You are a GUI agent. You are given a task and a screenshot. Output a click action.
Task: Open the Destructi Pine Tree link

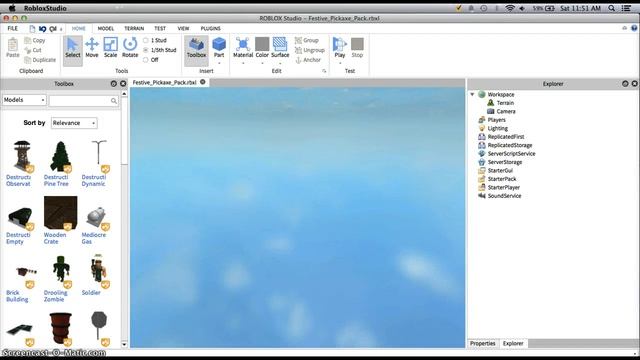[56, 180]
